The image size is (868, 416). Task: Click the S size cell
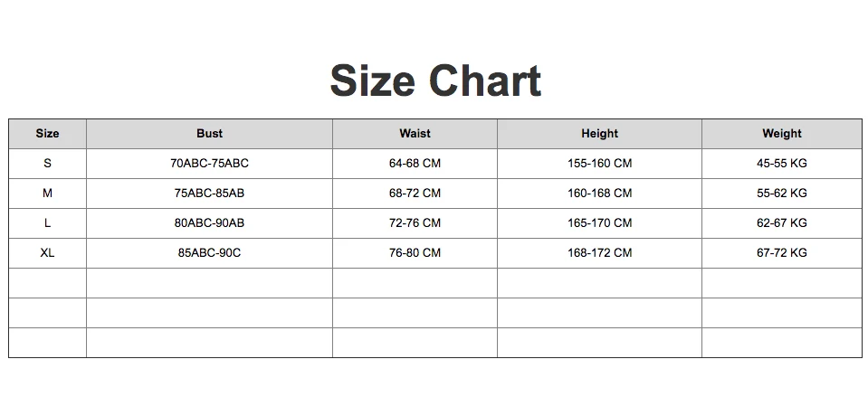47,164
